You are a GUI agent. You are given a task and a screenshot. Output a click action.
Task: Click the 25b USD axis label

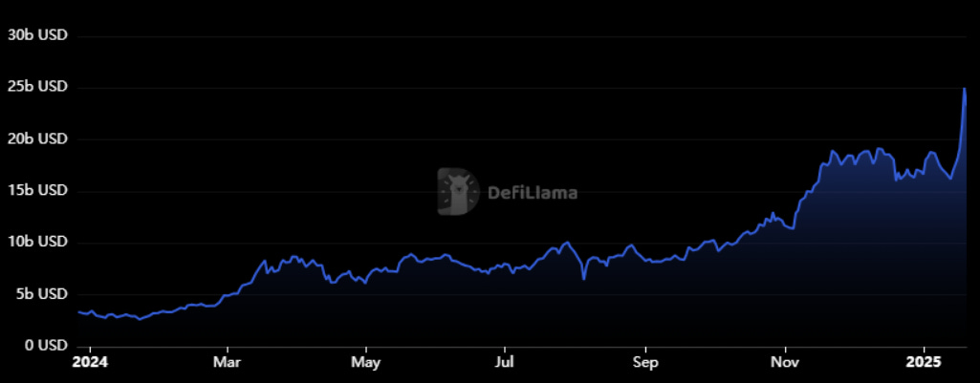[x=37, y=87]
